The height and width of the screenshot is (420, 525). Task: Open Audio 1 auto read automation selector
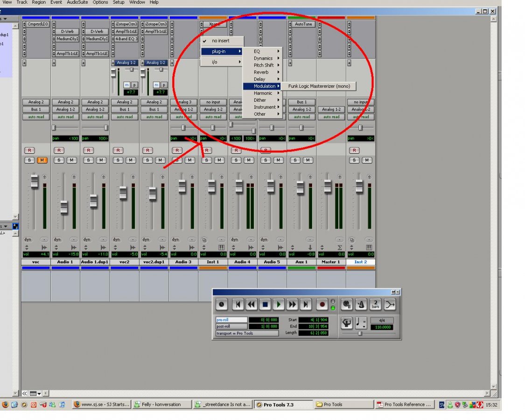pyautogui.click(x=66, y=117)
